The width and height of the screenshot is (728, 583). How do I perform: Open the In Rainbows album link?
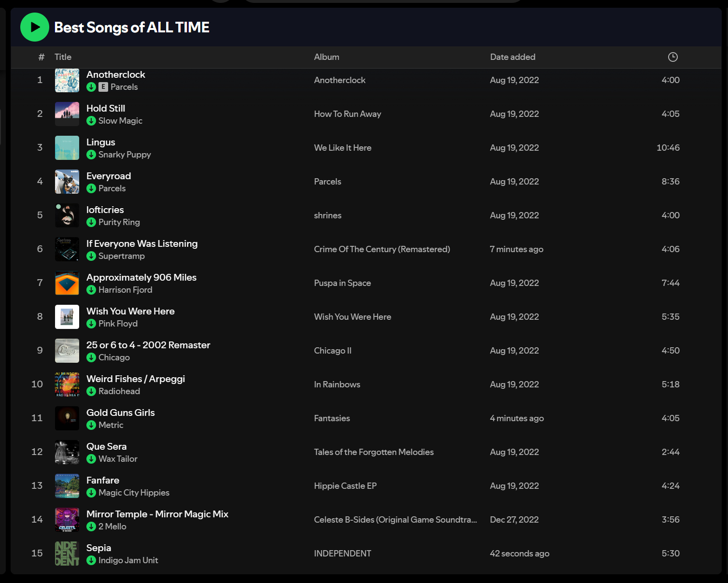(x=337, y=384)
